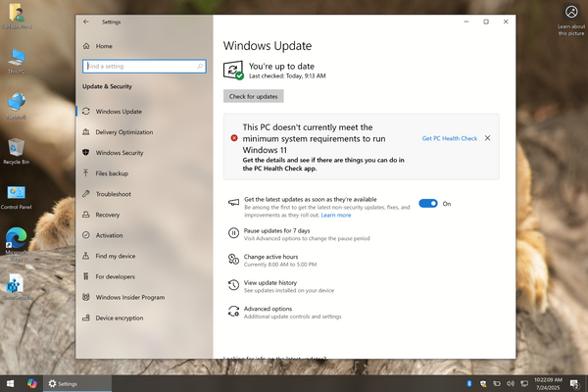Image resolution: width=588 pixels, height=392 pixels.
Task: Click Pause updates for 7 days
Action: pyautogui.click(x=276, y=230)
